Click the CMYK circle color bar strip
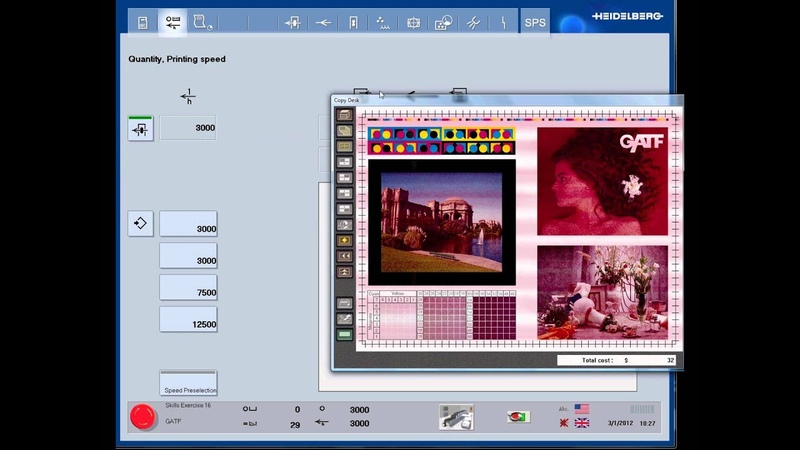This screenshot has height=450, width=800. tap(441, 141)
